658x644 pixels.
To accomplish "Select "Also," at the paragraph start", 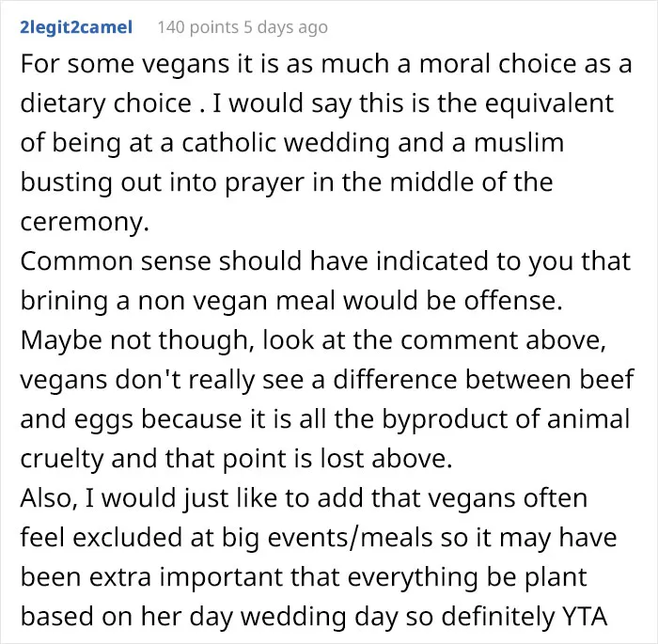I will pyautogui.click(x=49, y=498).
